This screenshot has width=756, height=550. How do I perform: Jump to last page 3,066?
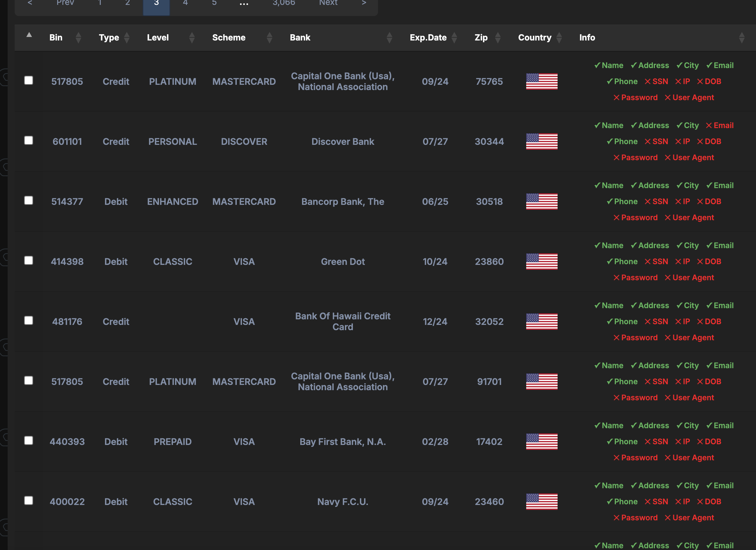(284, 3)
